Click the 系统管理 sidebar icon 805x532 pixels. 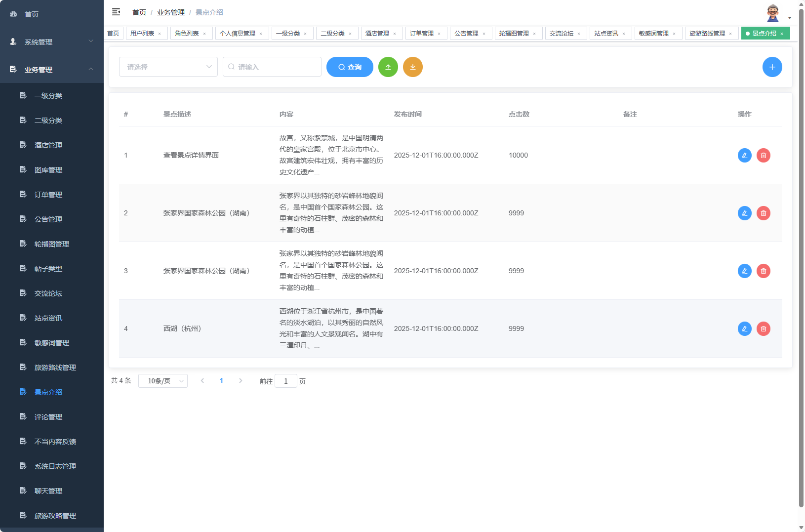[x=12, y=41]
